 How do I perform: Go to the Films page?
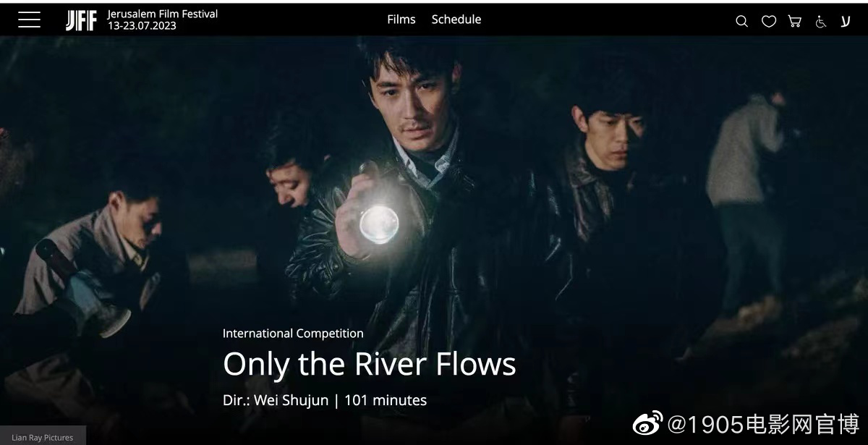[x=401, y=20]
